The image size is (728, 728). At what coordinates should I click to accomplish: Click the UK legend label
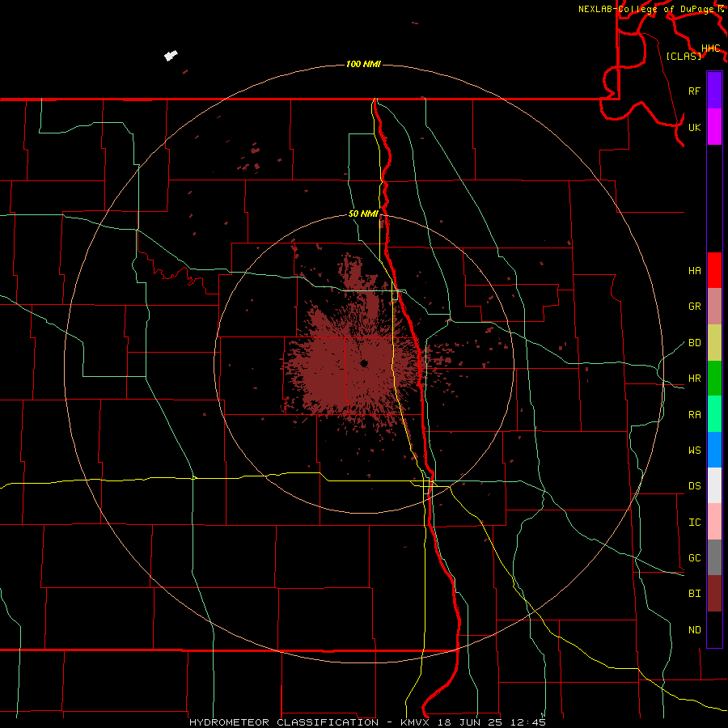point(694,127)
